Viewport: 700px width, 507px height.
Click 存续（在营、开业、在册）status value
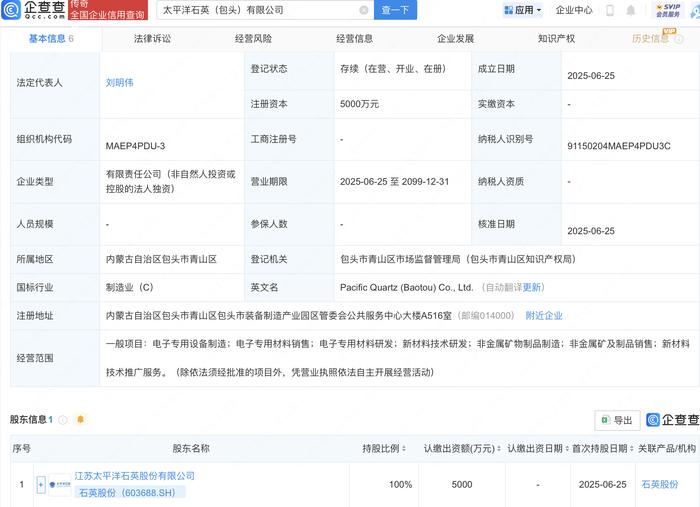tap(393, 69)
